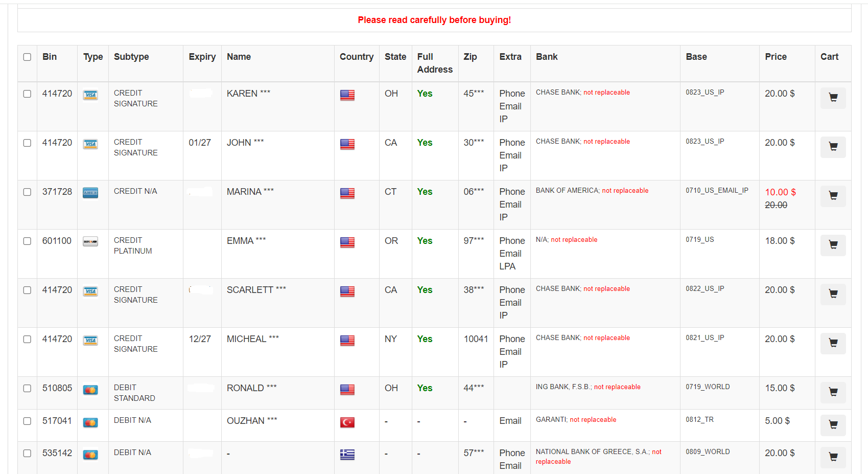The width and height of the screenshot is (868, 474).
Task: Tick the checkbox for the MARINA row
Action: 27,192
